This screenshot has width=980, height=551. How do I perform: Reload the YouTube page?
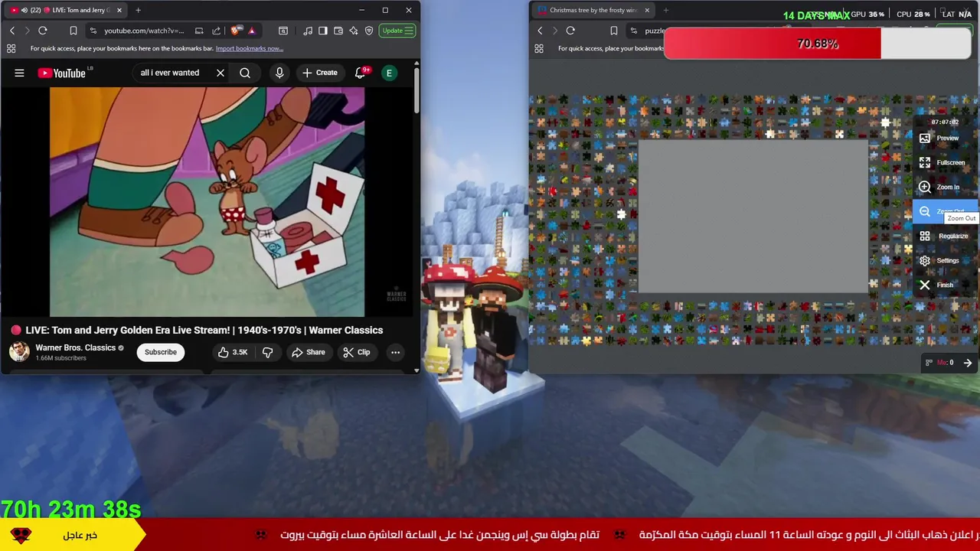coord(43,31)
